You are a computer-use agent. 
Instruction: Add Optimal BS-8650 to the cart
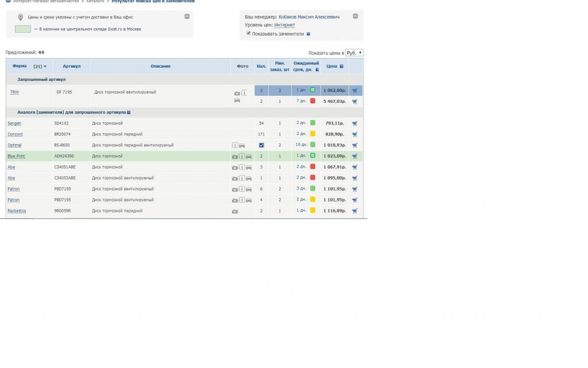[355, 145]
